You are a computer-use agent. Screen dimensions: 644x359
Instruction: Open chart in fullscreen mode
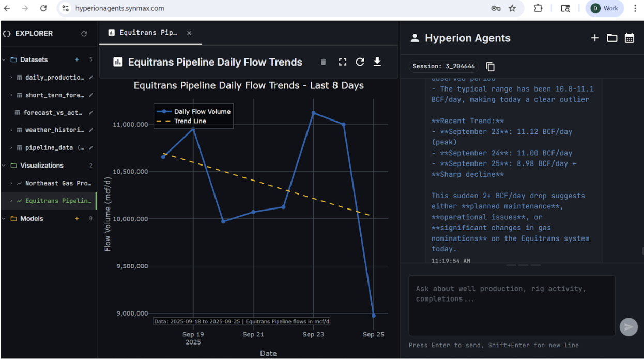[x=342, y=62]
